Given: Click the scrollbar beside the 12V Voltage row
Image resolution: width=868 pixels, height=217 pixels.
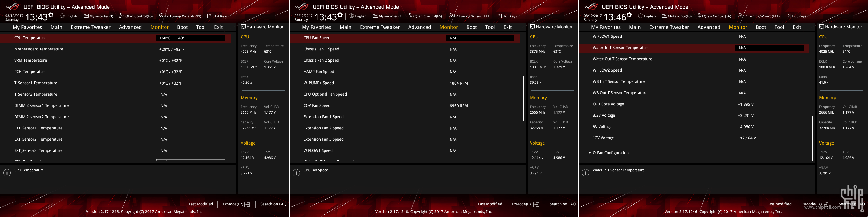Looking at the screenshot, I should pos(812,139).
